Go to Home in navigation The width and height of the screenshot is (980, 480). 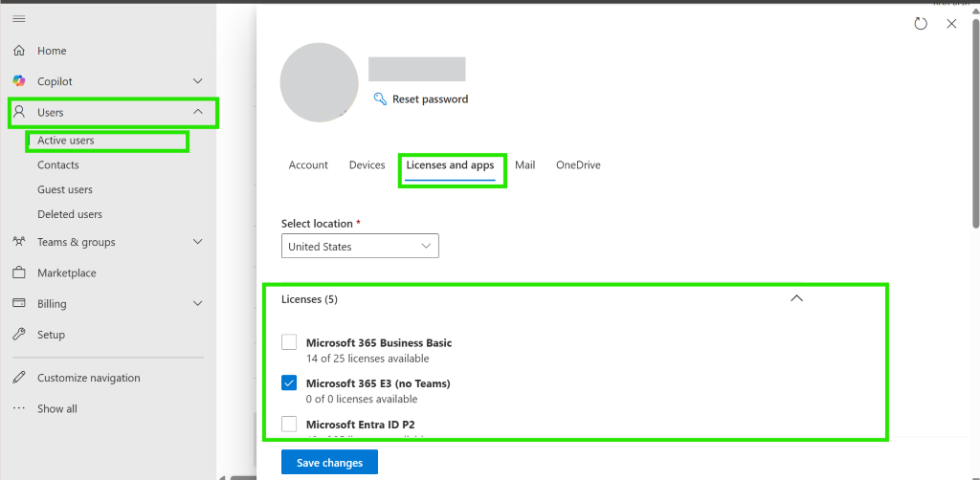[x=52, y=51]
